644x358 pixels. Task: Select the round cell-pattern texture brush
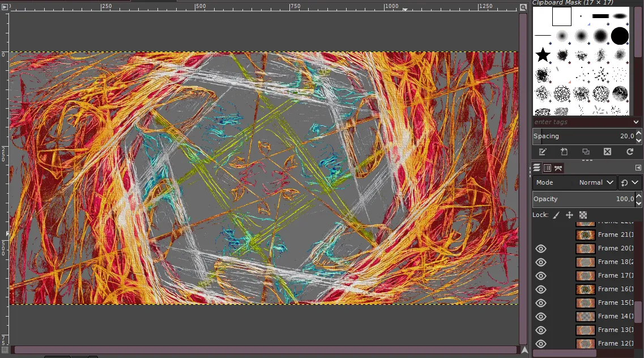click(561, 94)
